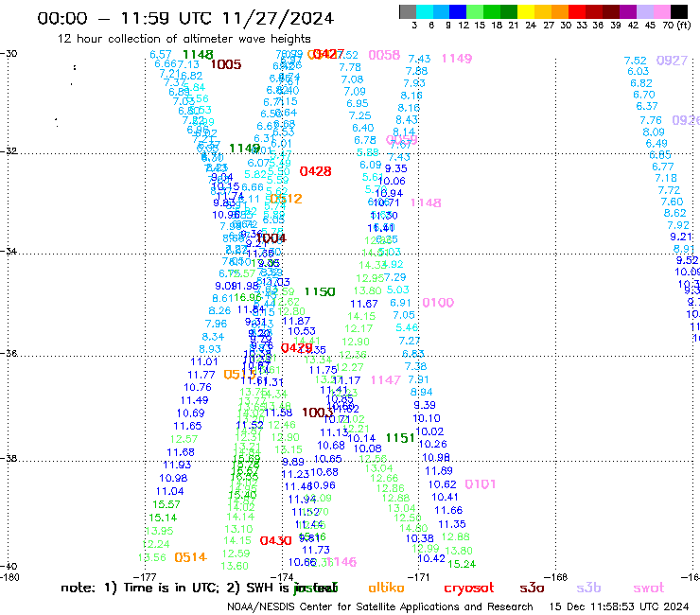The width and height of the screenshot is (700, 615).
Task: Click the wave height value 15.57
Action: coord(166,504)
